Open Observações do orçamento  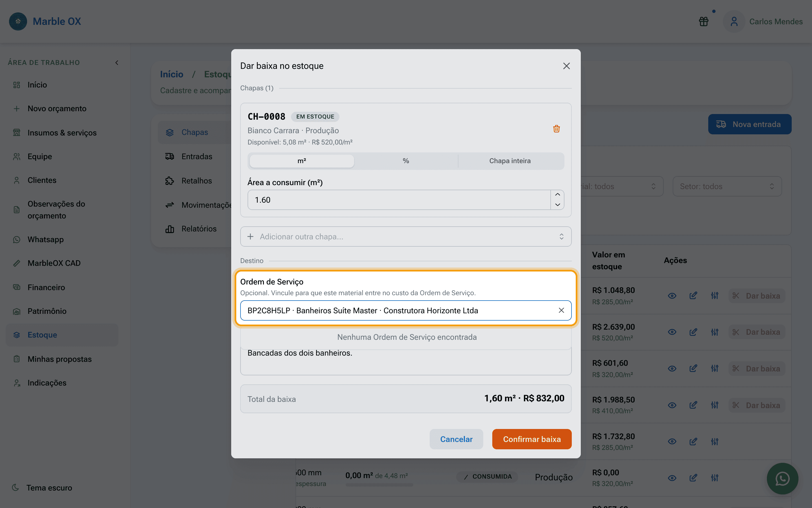coord(62,210)
